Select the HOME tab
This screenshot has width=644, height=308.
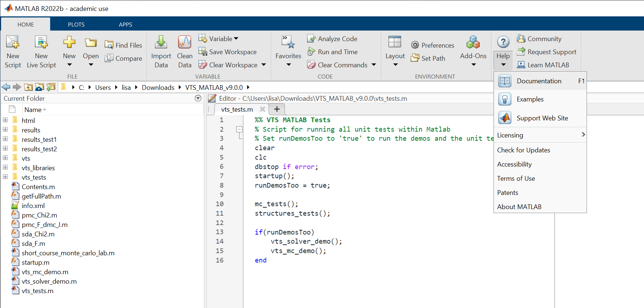(26, 24)
